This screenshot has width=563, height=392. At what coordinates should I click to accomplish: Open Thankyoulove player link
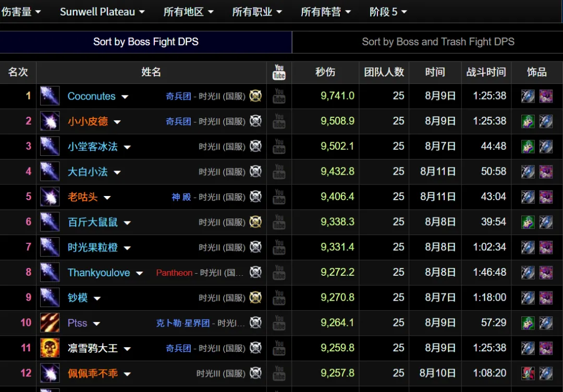[x=99, y=273]
